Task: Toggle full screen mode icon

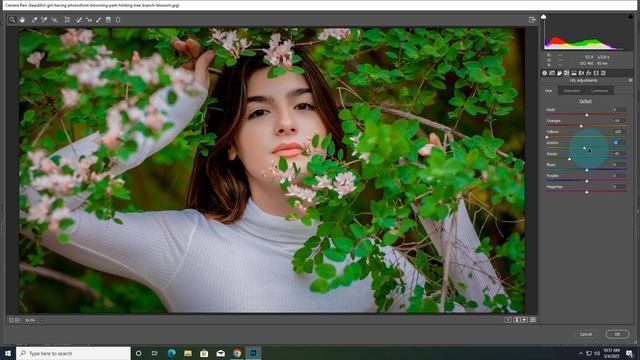Action: pyautogui.click(x=532, y=20)
